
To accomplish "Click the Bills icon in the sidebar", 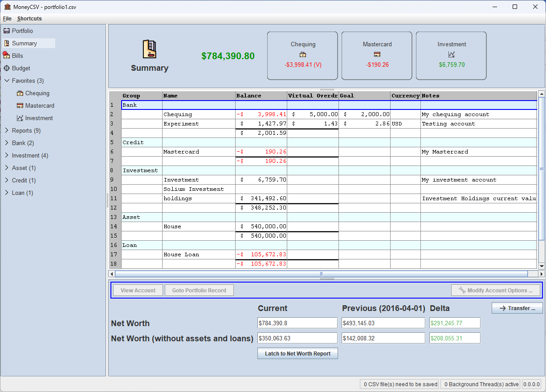I will click(7, 55).
